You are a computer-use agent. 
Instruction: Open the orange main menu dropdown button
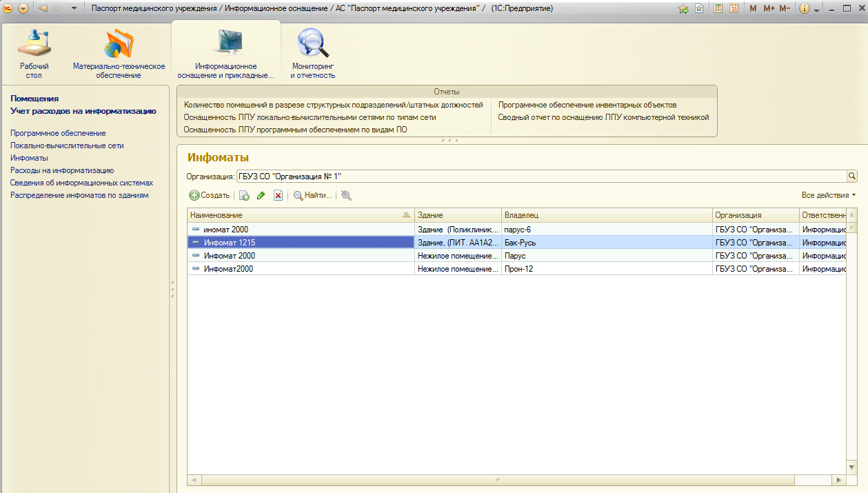coord(23,8)
